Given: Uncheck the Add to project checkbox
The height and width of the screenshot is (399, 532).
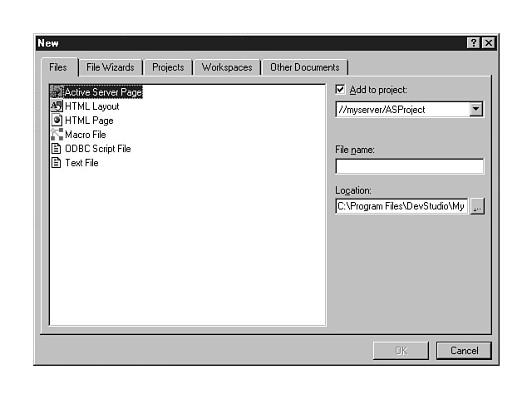Looking at the screenshot, I should tap(340, 90).
